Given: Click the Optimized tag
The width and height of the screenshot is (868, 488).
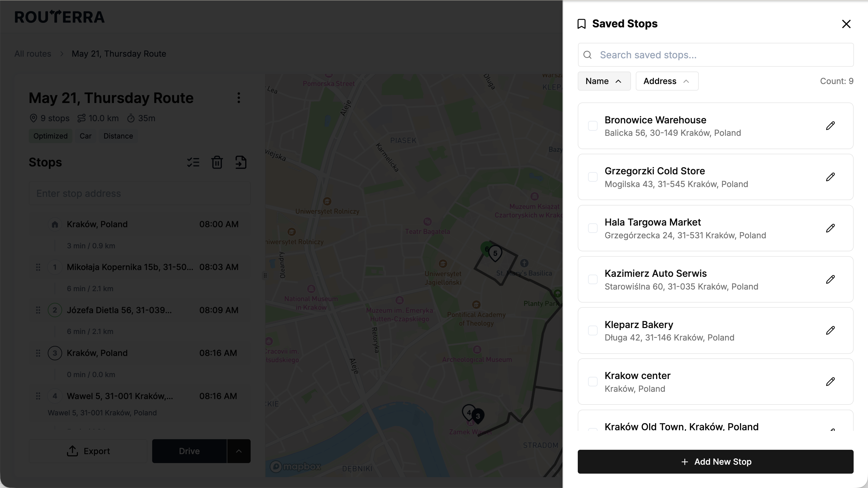Looking at the screenshot, I should (x=50, y=136).
